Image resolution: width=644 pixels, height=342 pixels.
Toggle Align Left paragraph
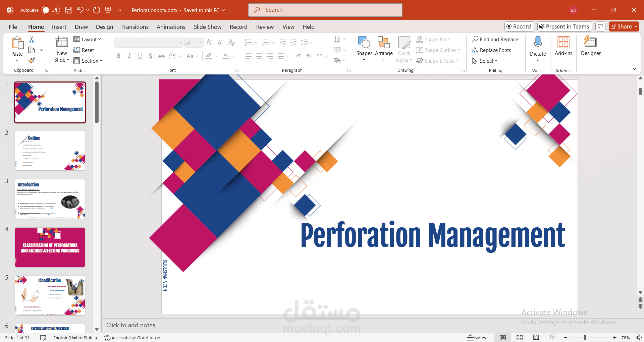click(249, 56)
